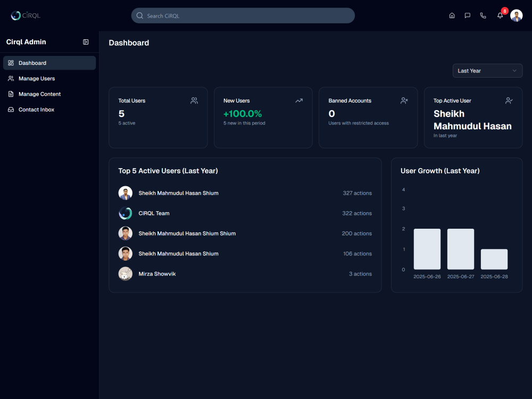Click the phone call icon

(483, 15)
